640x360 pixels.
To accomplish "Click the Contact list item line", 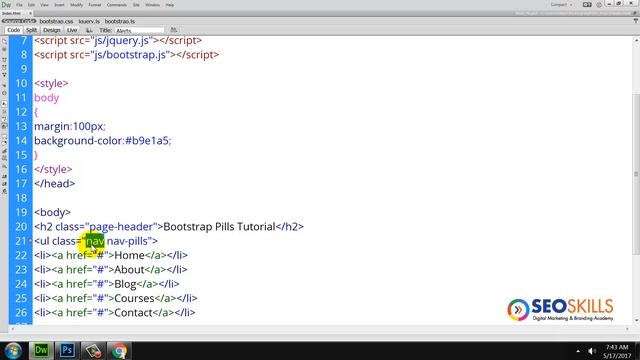I will click(x=115, y=312).
